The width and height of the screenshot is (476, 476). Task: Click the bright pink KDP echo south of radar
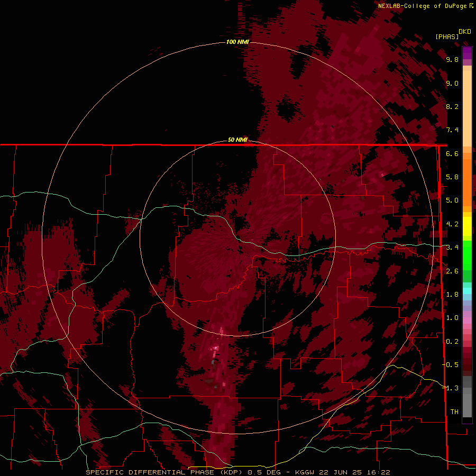coord(216,349)
